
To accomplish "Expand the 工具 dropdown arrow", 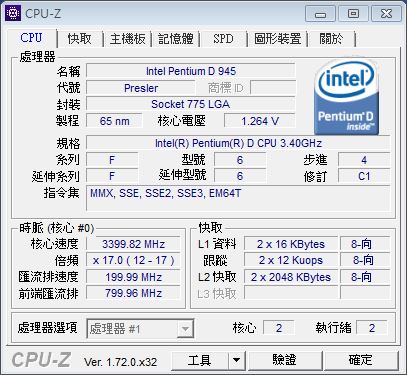I will pos(236,360).
